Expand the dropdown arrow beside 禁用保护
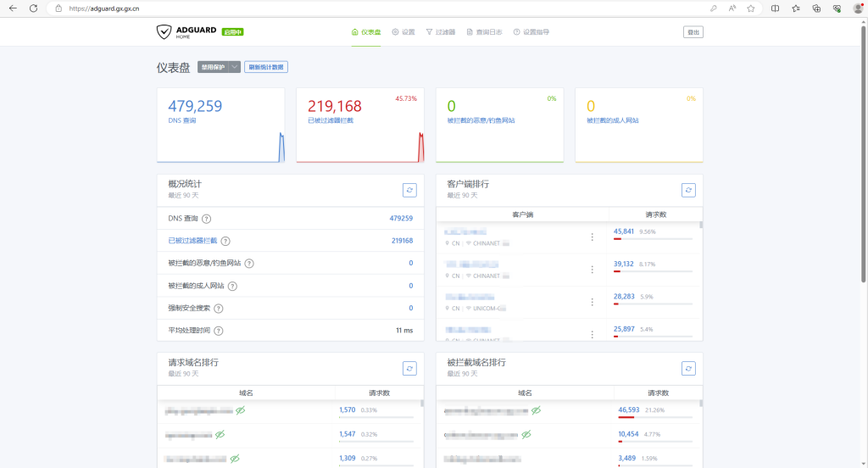The height and width of the screenshot is (468, 868). [x=235, y=68]
